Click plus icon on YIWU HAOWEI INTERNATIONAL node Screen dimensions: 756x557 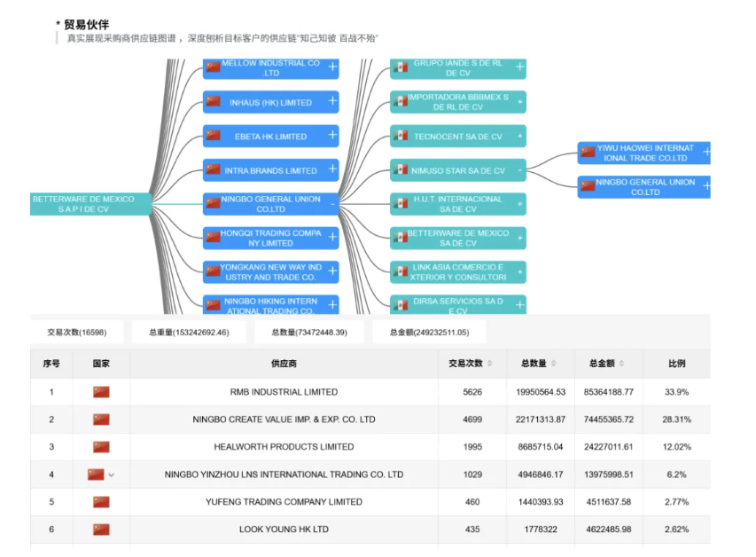706,153
